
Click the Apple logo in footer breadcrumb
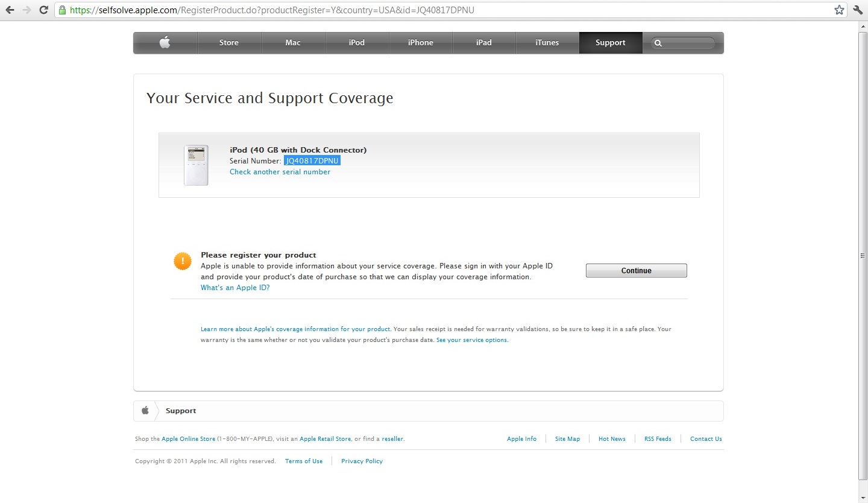tap(145, 411)
